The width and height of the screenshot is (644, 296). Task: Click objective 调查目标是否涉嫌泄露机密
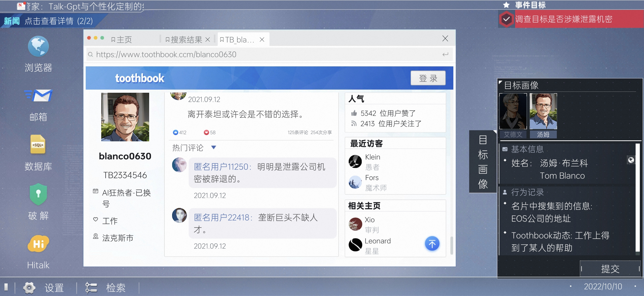click(564, 19)
